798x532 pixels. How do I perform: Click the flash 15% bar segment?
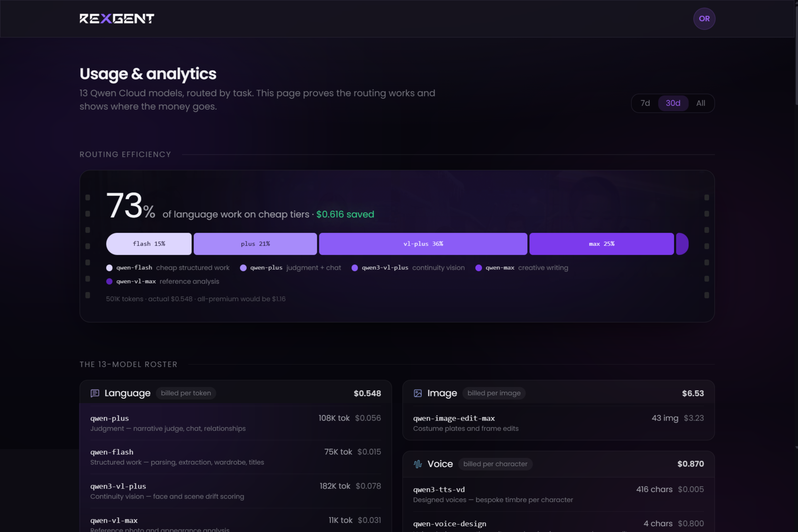click(x=149, y=244)
